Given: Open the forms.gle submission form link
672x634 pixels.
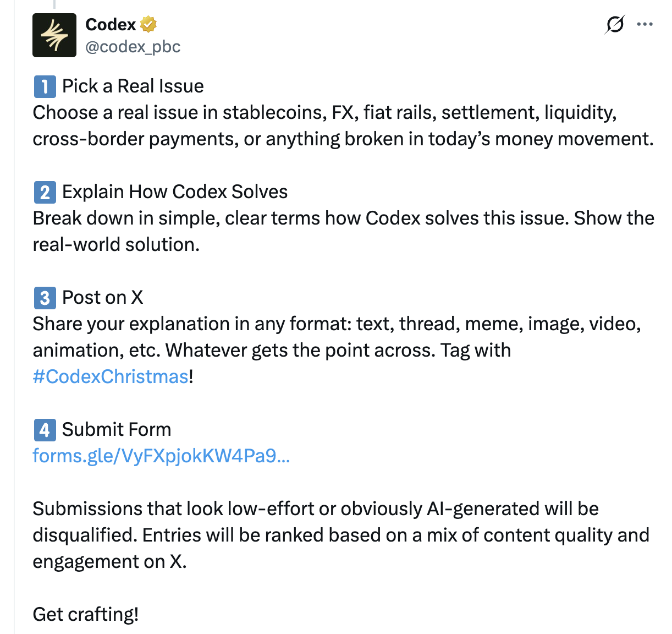Looking at the screenshot, I should click(x=161, y=456).
